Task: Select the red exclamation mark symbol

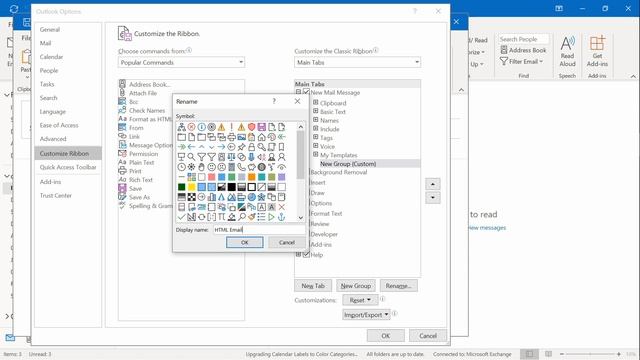Action: tap(231, 127)
